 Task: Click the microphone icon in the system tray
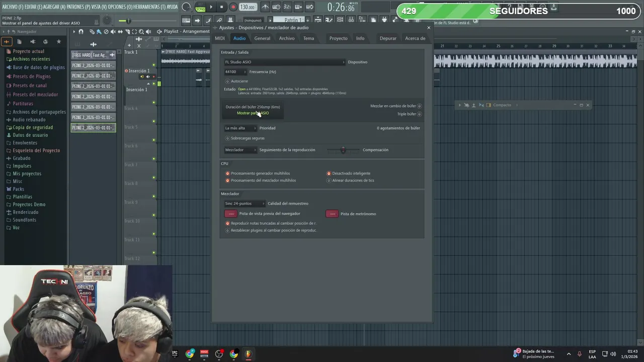click(x=580, y=354)
